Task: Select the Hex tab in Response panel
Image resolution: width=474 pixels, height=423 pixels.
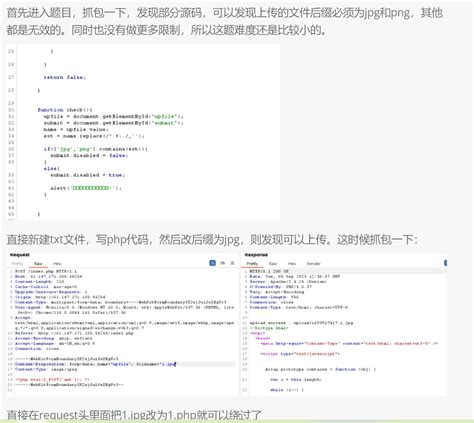Action: pos(292,264)
